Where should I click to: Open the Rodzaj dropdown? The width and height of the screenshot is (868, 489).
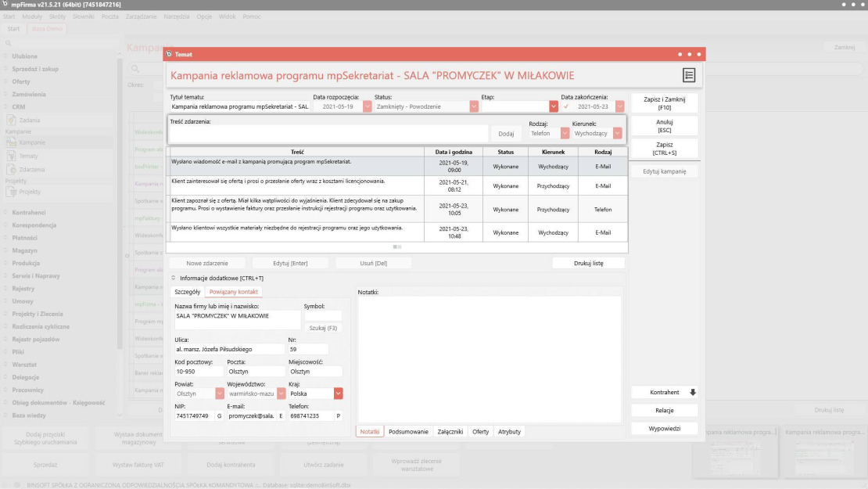coord(565,134)
